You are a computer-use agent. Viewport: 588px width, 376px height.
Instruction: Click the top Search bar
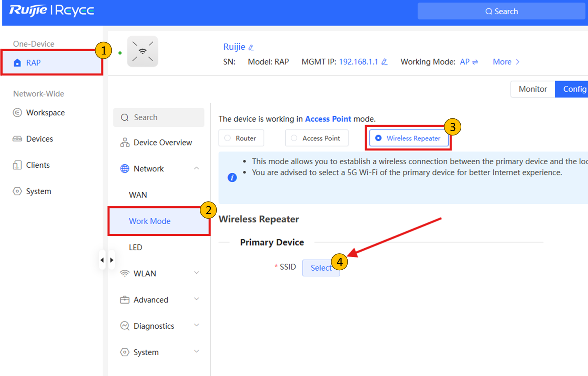pos(502,11)
